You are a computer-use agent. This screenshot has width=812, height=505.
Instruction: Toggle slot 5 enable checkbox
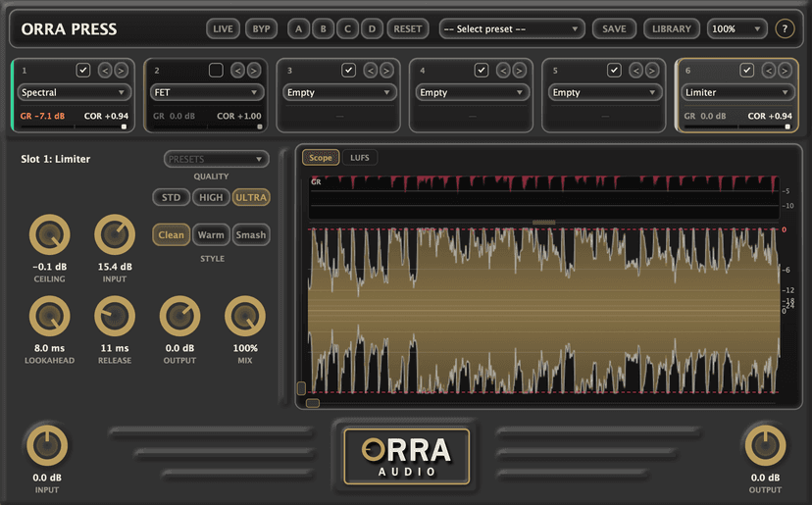614,70
